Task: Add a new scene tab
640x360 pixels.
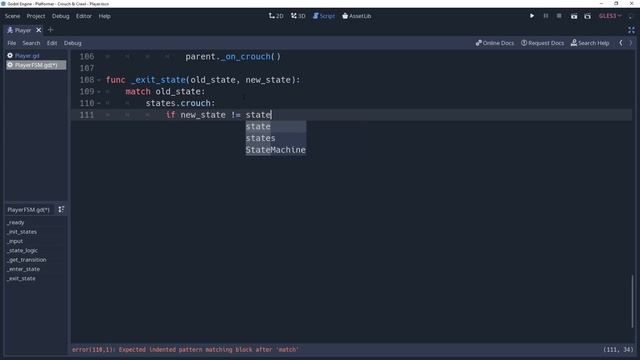Action: click(51, 30)
